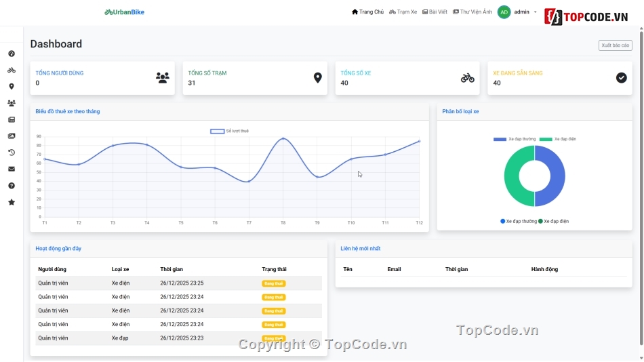Open the users group sidebar icon
Viewport: 644px width, 362px height.
(x=12, y=103)
